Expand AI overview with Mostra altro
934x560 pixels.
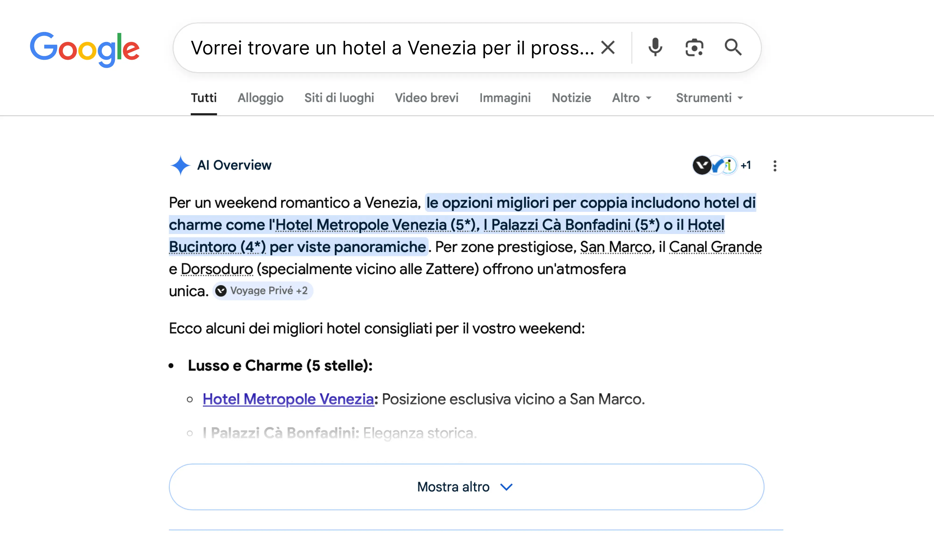(x=466, y=487)
